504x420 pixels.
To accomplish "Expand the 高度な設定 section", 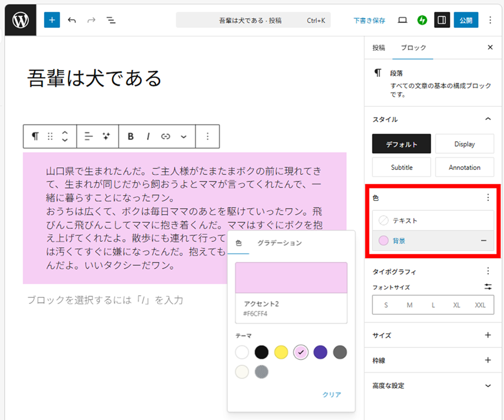I will (488, 386).
